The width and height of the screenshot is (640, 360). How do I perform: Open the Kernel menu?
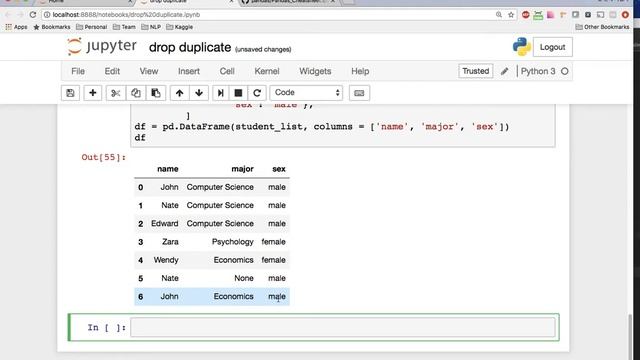(267, 71)
